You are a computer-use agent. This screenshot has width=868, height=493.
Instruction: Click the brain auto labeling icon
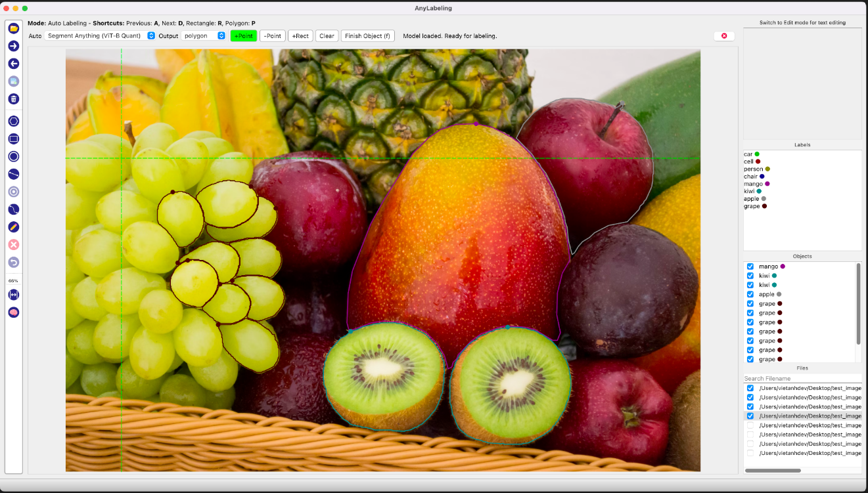(13, 312)
